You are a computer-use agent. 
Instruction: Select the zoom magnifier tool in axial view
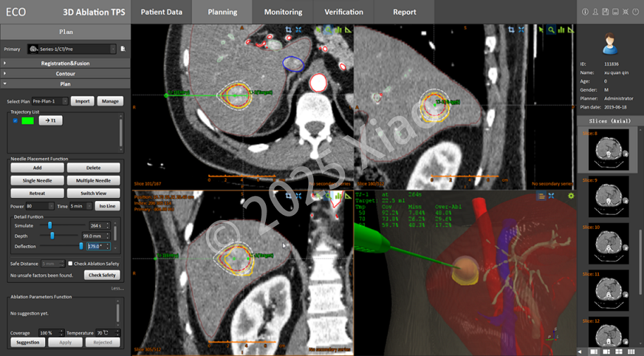[x=328, y=30]
